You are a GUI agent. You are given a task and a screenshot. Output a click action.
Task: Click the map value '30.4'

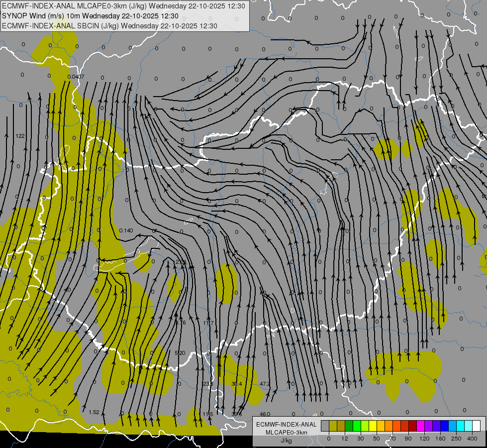point(237,384)
